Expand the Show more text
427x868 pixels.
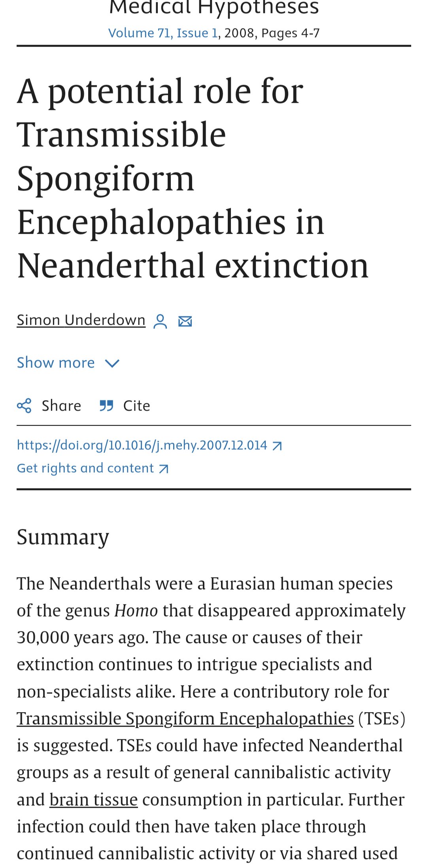click(56, 363)
